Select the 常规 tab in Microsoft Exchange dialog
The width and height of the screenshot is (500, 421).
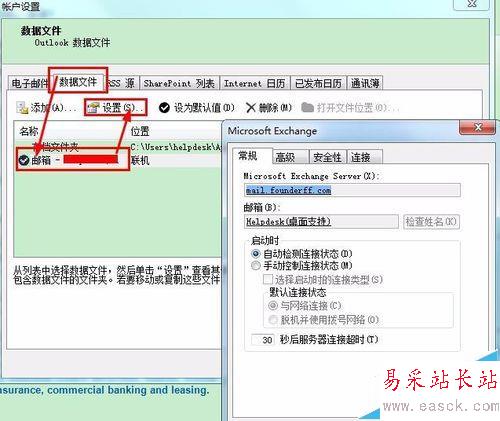tap(252, 156)
